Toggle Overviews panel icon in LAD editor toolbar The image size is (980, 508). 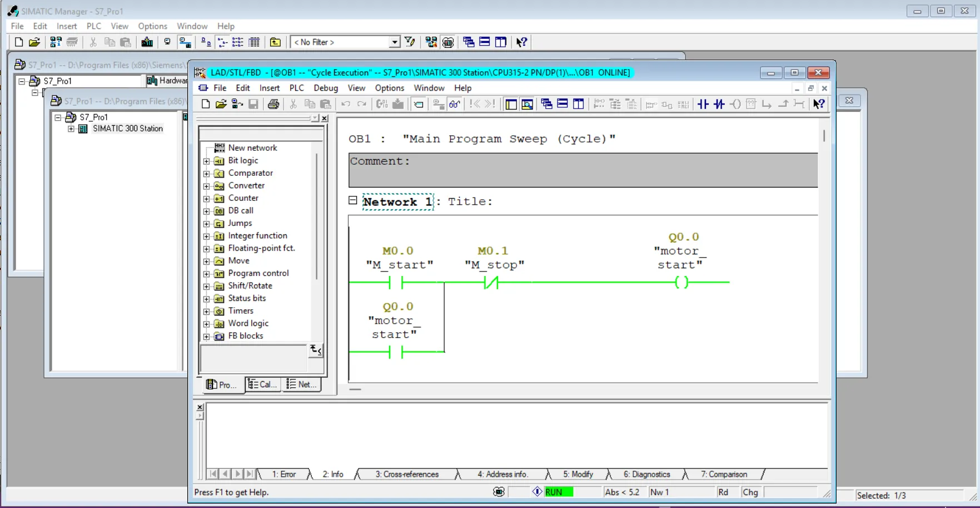pyautogui.click(x=511, y=104)
